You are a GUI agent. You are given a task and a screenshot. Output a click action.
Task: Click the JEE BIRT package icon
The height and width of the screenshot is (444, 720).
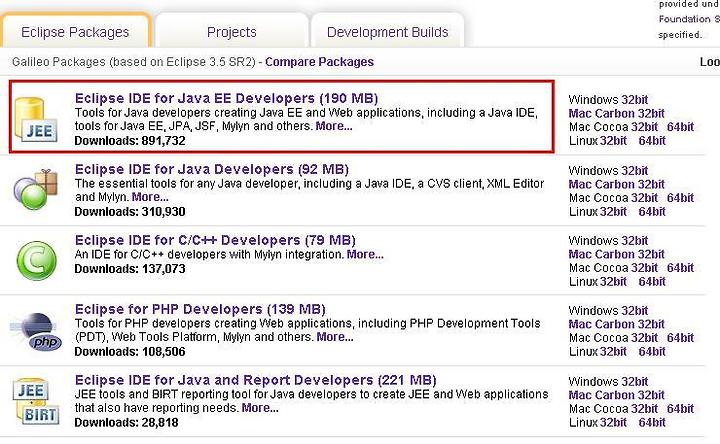[36, 401]
